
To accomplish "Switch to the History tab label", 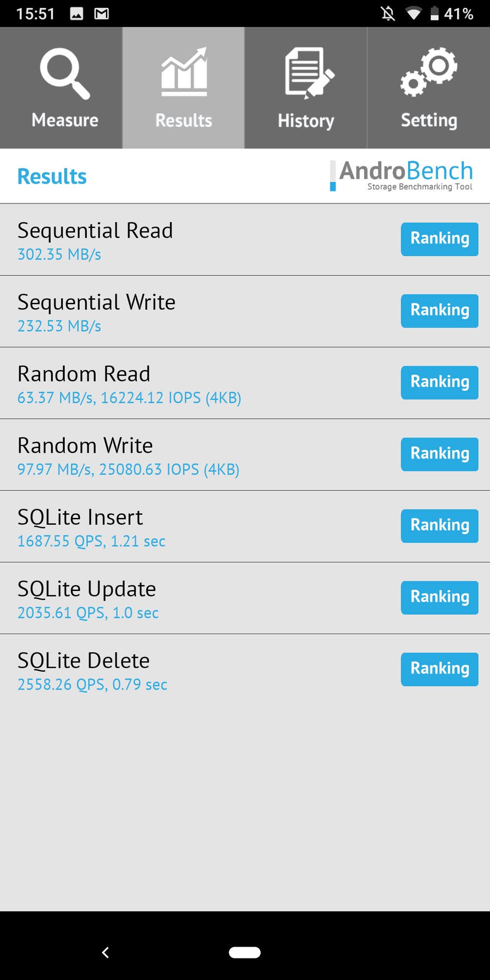I will point(306,121).
